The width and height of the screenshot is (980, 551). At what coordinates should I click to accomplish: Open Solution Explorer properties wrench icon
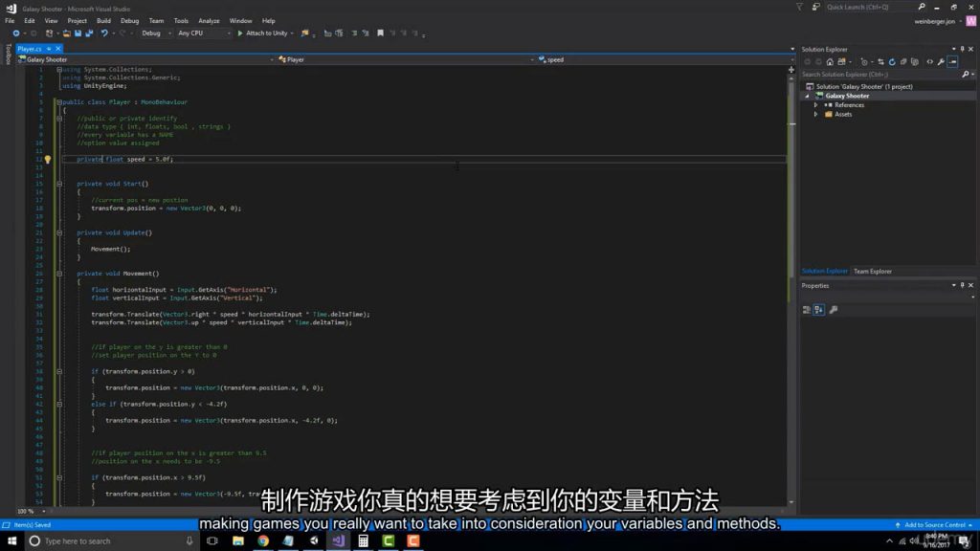tap(941, 62)
